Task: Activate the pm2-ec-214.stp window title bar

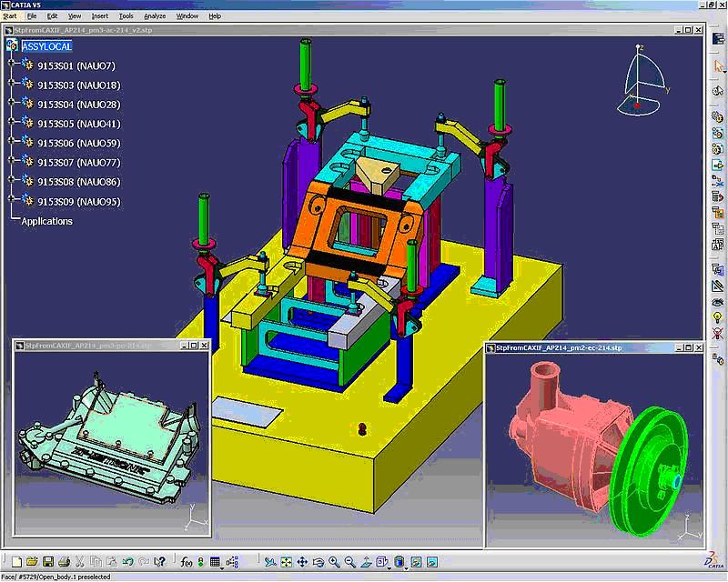Action: (564, 347)
